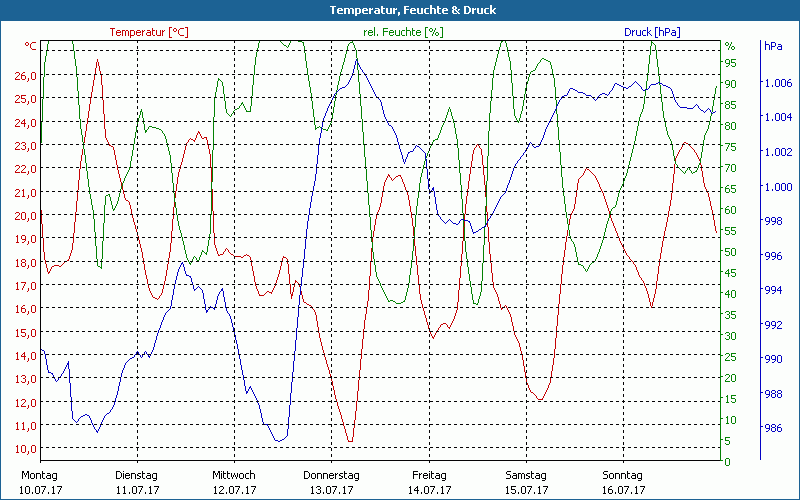Screen dimensions: 800x500
Task: Click the hPa unit label on right axis
Action: coord(773,46)
